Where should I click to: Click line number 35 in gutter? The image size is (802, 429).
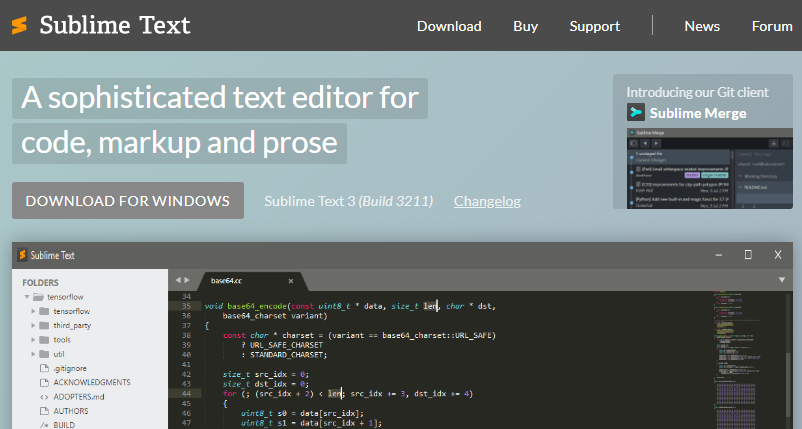point(186,306)
